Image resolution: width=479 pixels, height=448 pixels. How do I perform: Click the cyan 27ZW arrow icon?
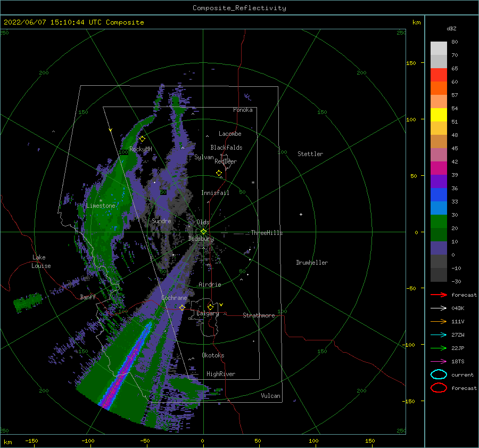pyautogui.click(x=439, y=335)
